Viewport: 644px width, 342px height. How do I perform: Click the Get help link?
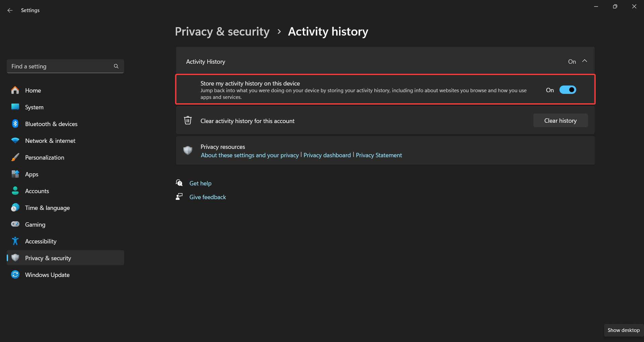coord(200,183)
